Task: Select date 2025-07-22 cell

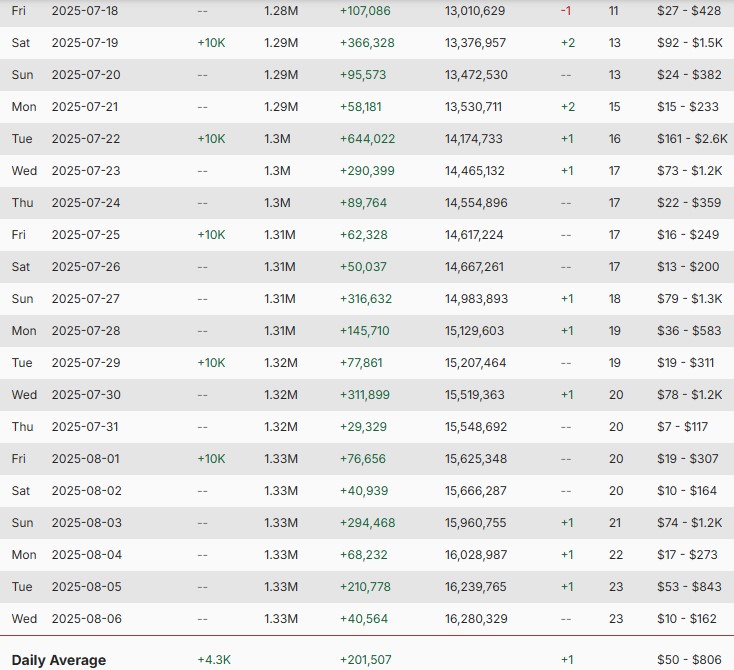Action: (x=86, y=139)
